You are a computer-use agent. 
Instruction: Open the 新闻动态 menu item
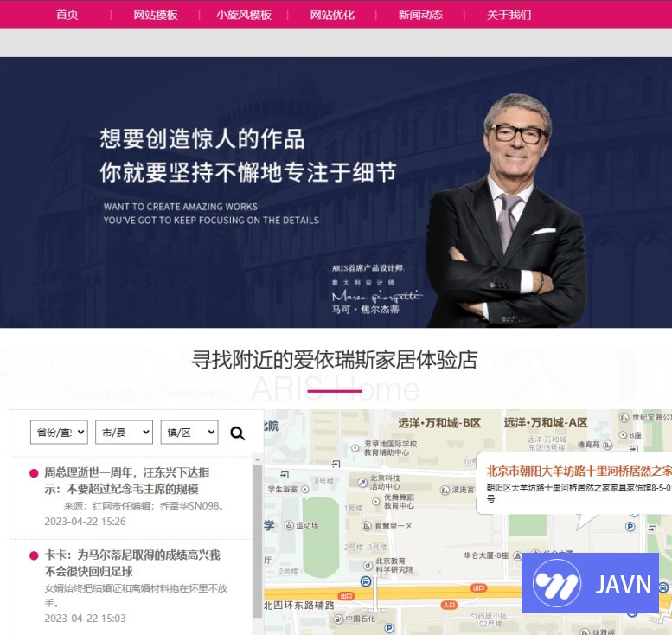pos(420,15)
